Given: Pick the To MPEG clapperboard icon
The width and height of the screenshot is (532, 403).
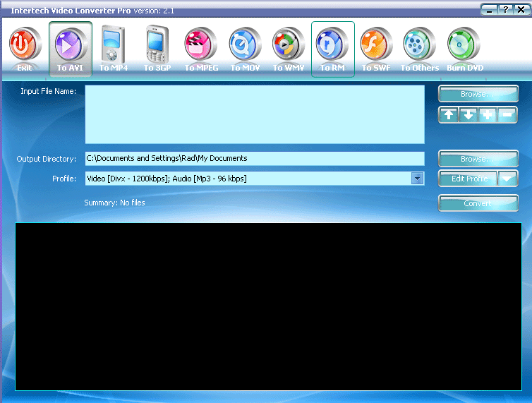Looking at the screenshot, I should [x=201, y=45].
